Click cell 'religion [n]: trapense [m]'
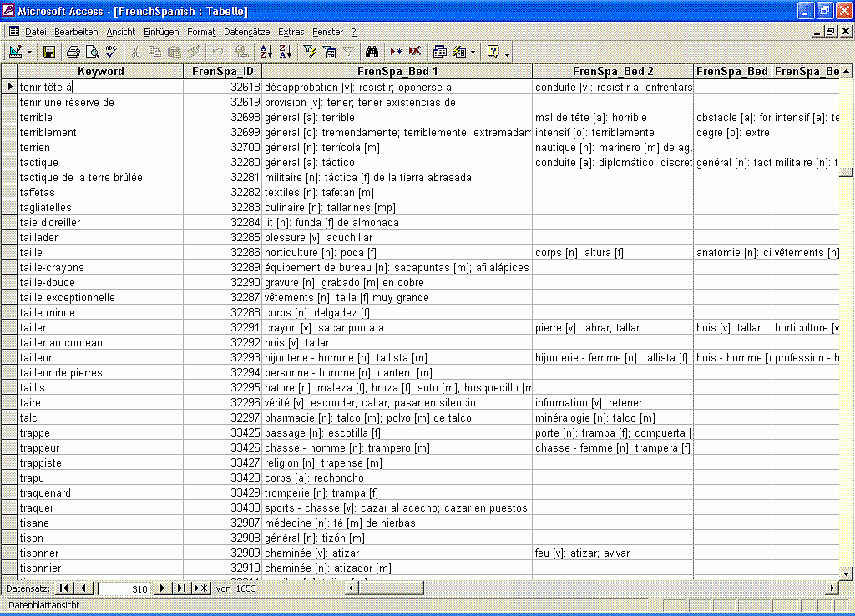 tap(397, 462)
